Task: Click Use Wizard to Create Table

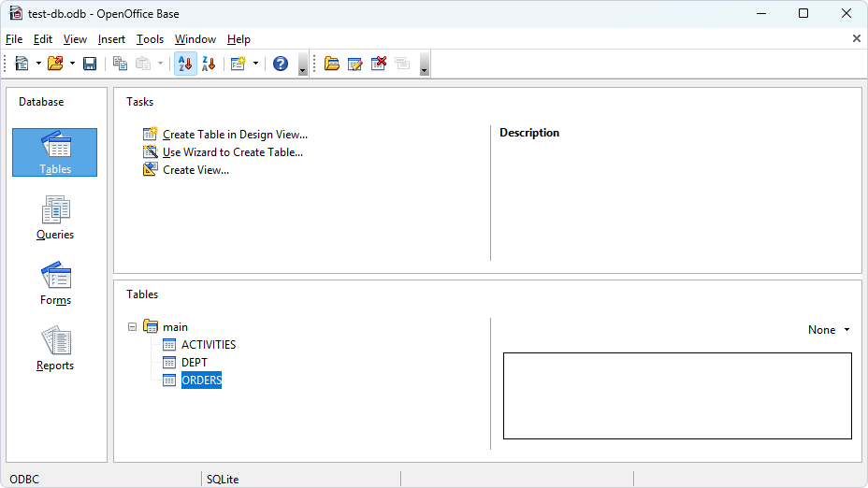Action: tap(233, 152)
